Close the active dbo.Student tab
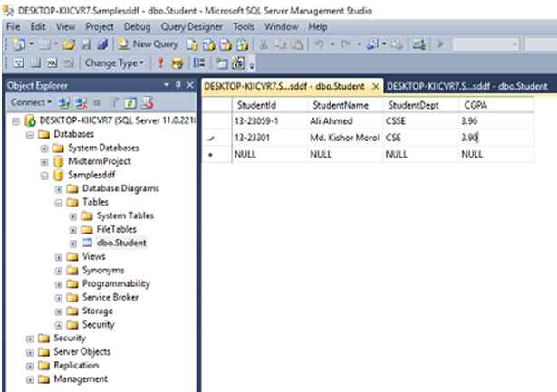557x392 pixels. pos(376,86)
